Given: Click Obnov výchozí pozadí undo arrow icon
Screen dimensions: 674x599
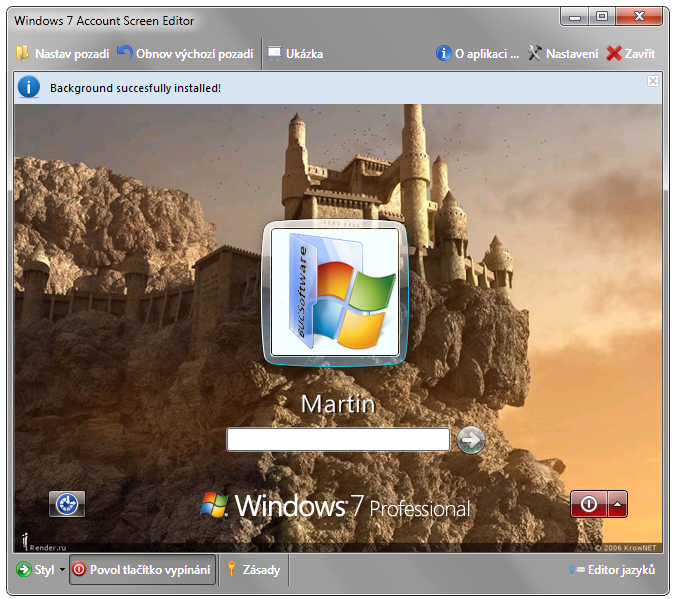Looking at the screenshot, I should [x=125, y=53].
